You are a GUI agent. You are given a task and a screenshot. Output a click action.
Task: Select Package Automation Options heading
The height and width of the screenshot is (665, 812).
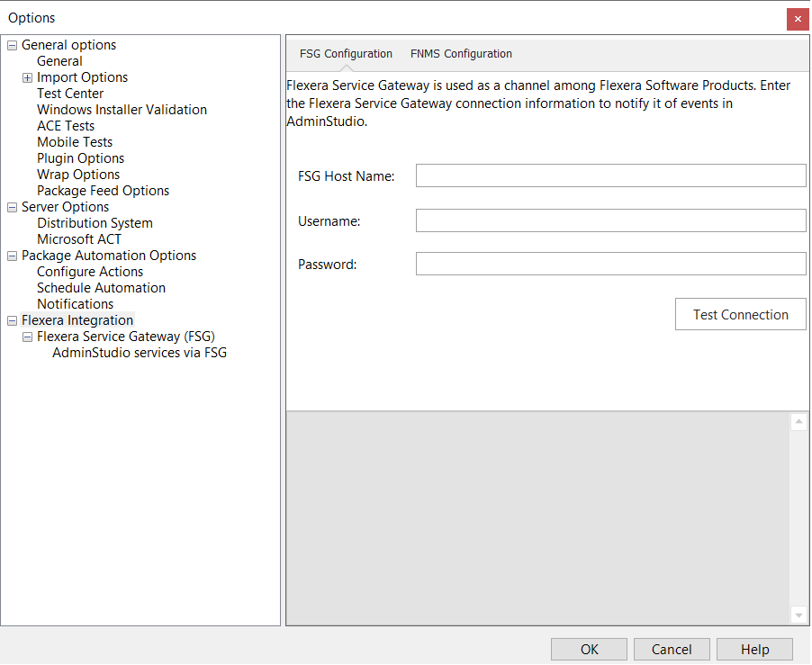(x=109, y=256)
